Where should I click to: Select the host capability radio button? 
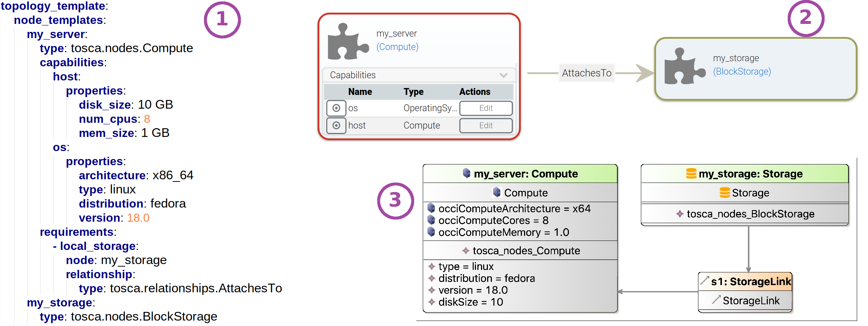pyautogui.click(x=336, y=126)
